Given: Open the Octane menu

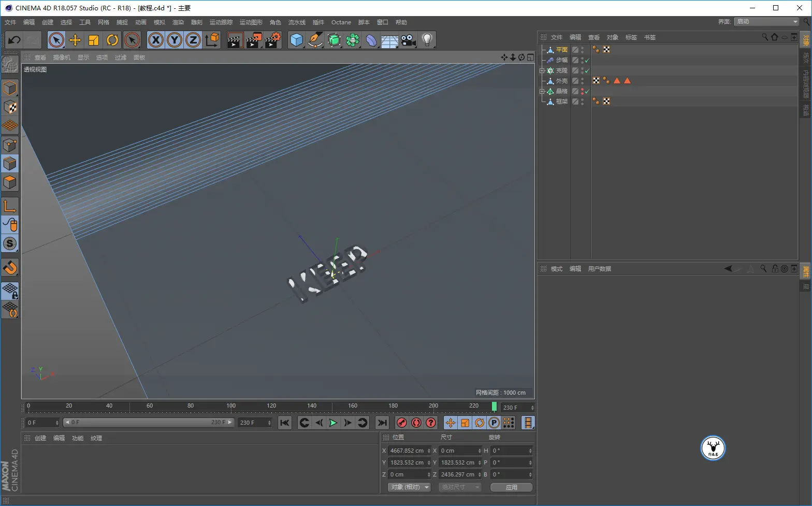Looking at the screenshot, I should pos(341,22).
